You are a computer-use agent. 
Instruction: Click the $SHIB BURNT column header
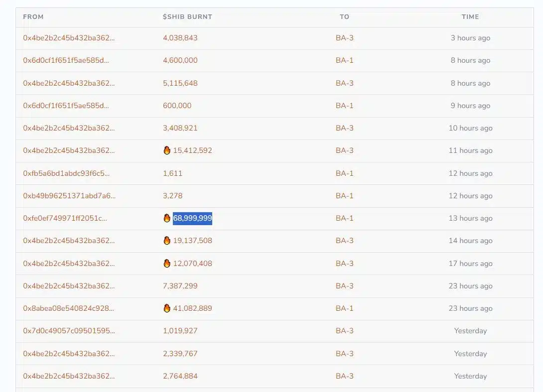(x=187, y=16)
